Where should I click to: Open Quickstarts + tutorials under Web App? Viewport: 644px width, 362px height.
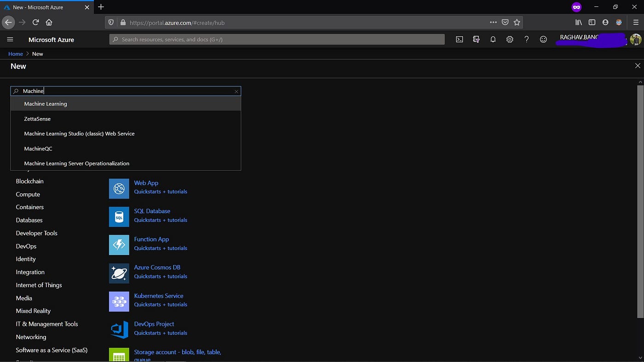tap(161, 192)
